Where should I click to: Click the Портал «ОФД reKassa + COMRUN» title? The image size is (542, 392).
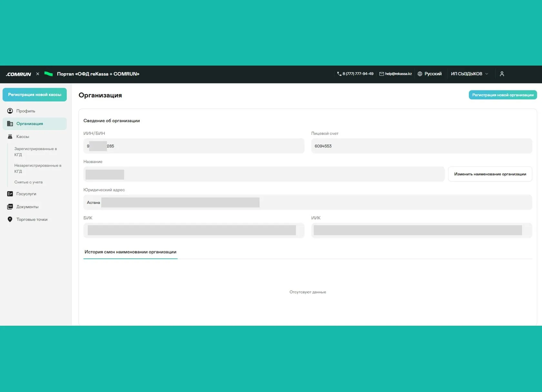98,74
